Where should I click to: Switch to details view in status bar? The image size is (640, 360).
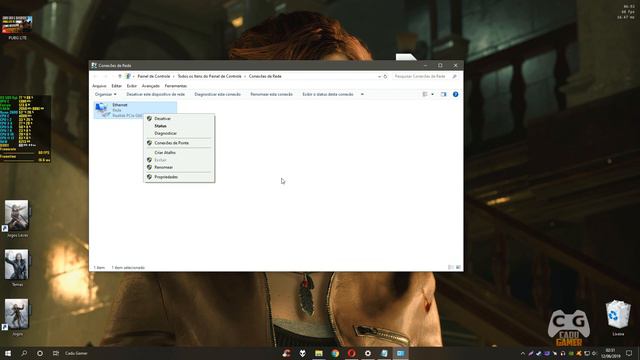click(x=451, y=268)
